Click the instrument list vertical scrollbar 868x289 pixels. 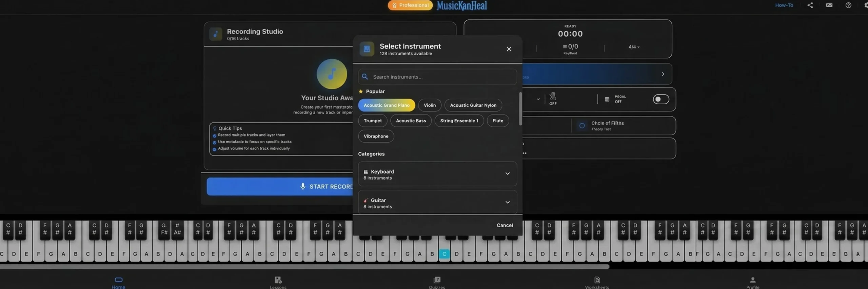point(520,109)
